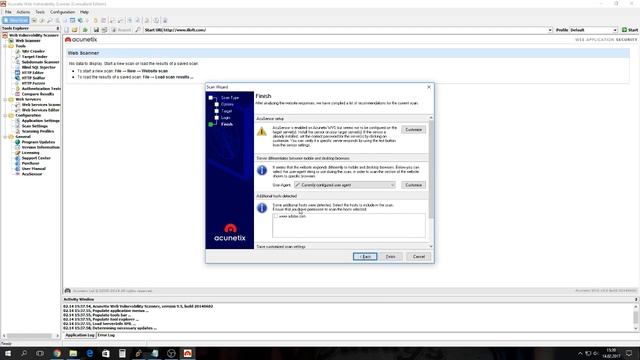Collapse the Tools folder in Tools Explorer
The height and width of the screenshot is (360, 640).
(x=5, y=46)
